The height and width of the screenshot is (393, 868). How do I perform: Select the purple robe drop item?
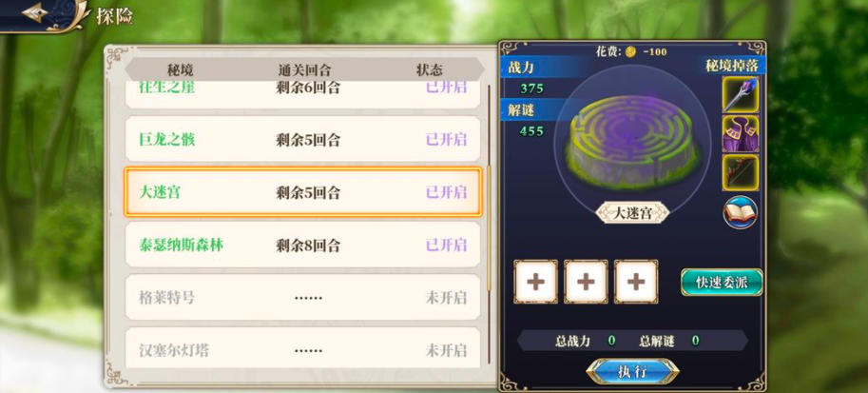pyautogui.click(x=740, y=134)
